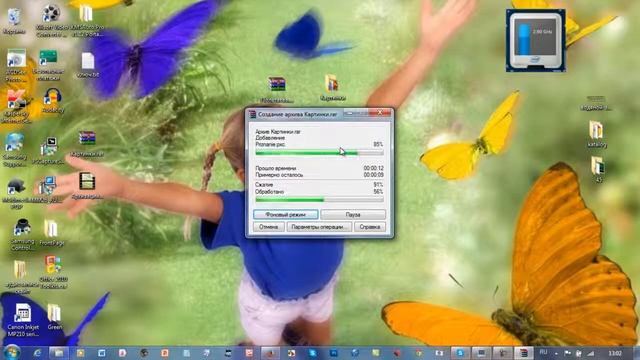Image resolution: width=640 pixels, height=360 pixels.
Task: Open Параметры операции settings
Action: 319,227
